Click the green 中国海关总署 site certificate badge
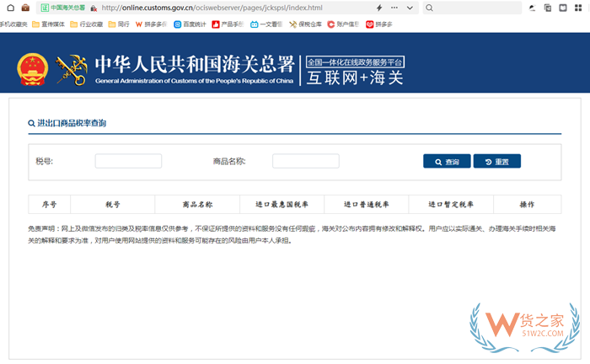The width and height of the screenshot is (590, 364). tap(63, 8)
